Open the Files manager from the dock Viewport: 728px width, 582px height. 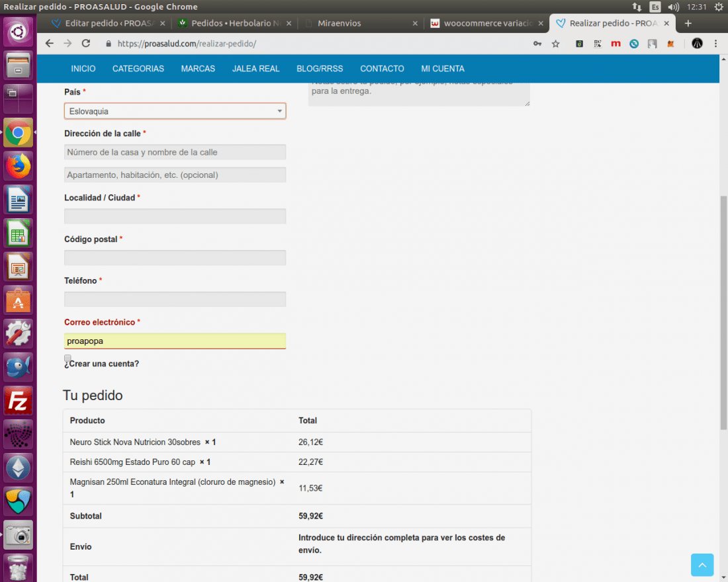click(18, 65)
